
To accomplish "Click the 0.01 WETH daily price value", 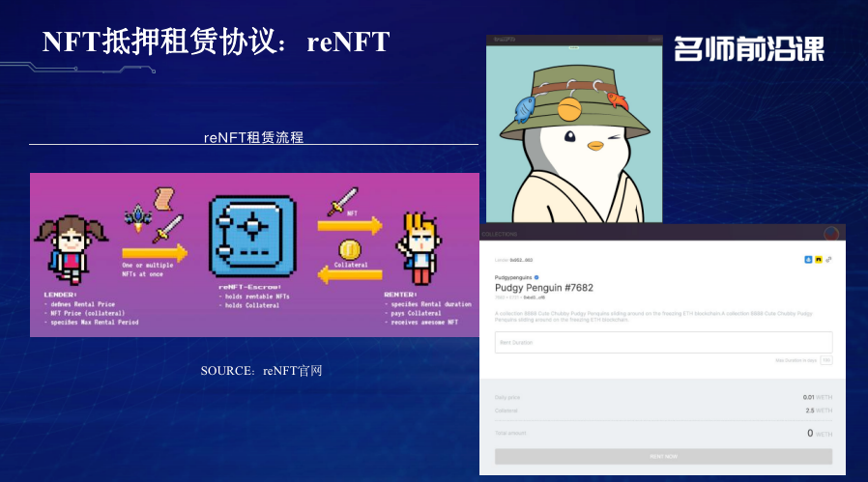I will [x=818, y=397].
